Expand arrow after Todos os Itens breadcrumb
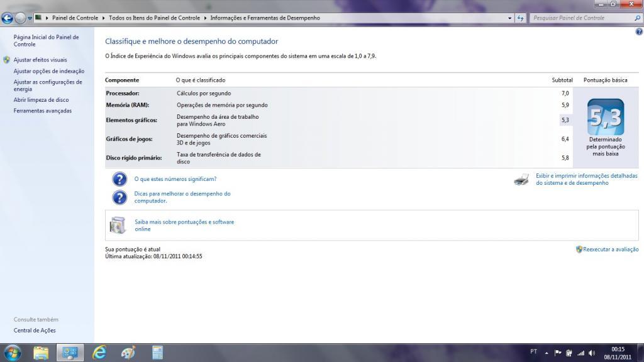 click(x=206, y=18)
